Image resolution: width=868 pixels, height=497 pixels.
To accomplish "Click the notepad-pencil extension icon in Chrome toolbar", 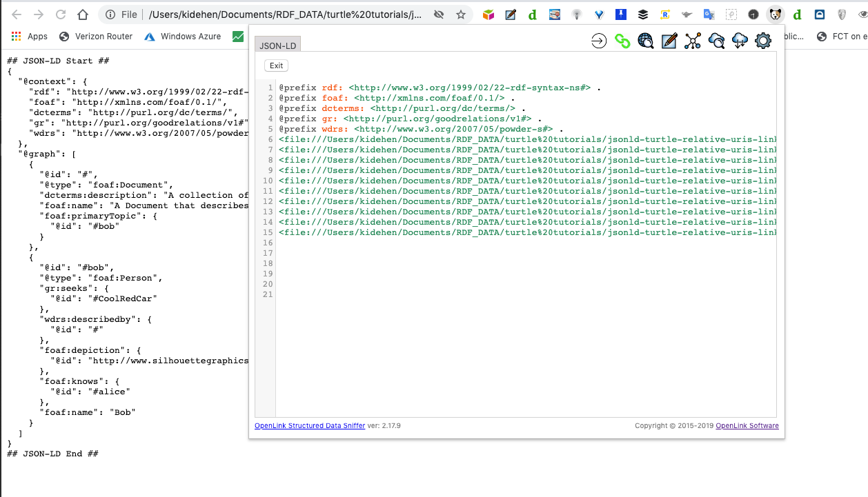I will point(511,14).
